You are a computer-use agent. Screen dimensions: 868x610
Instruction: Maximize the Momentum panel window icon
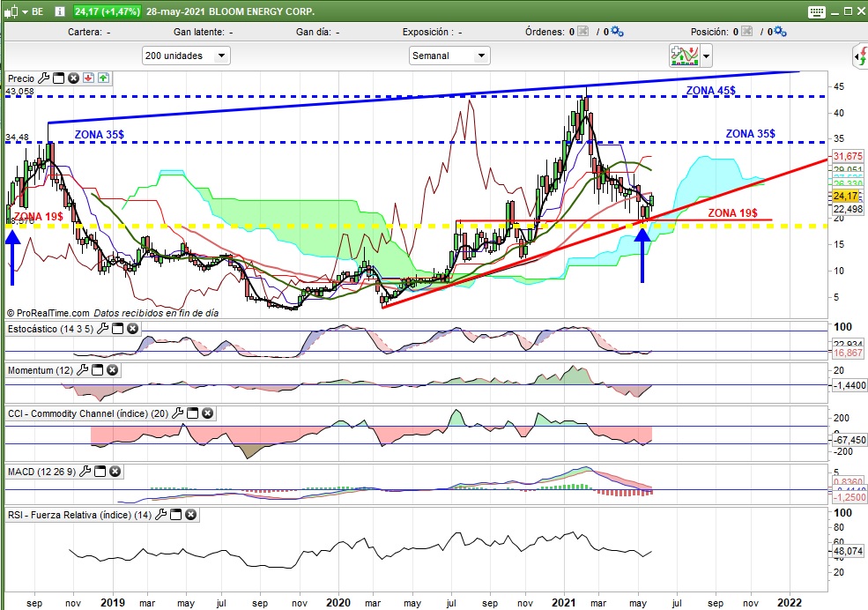[98, 370]
